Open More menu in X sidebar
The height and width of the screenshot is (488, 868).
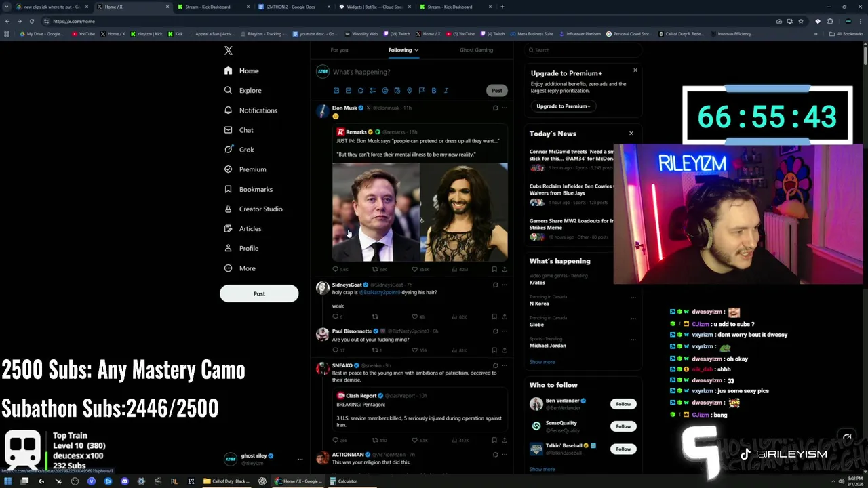pos(240,268)
